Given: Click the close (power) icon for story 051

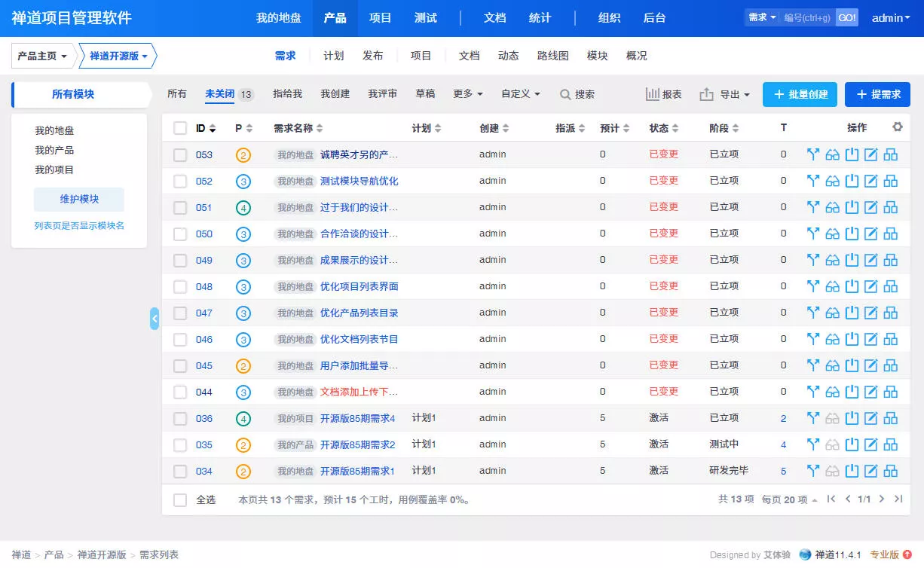Looking at the screenshot, I should (852, 207).
